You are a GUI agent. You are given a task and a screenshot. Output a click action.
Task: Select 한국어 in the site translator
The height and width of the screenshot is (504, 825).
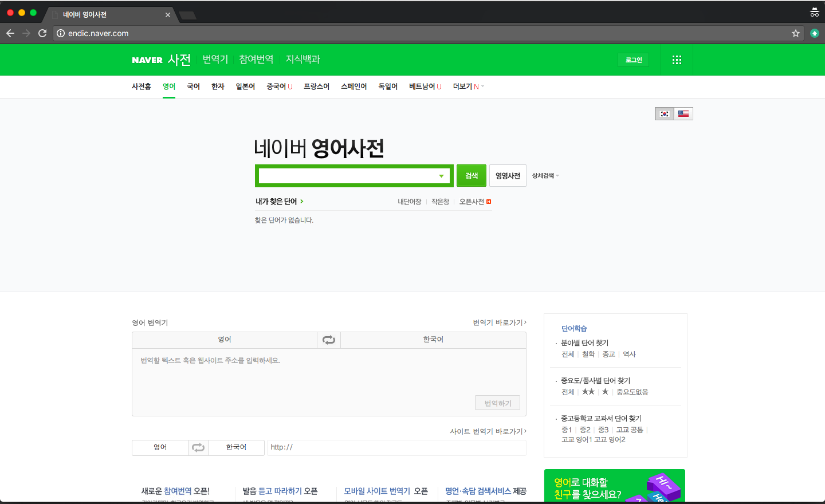coord(236,447)
